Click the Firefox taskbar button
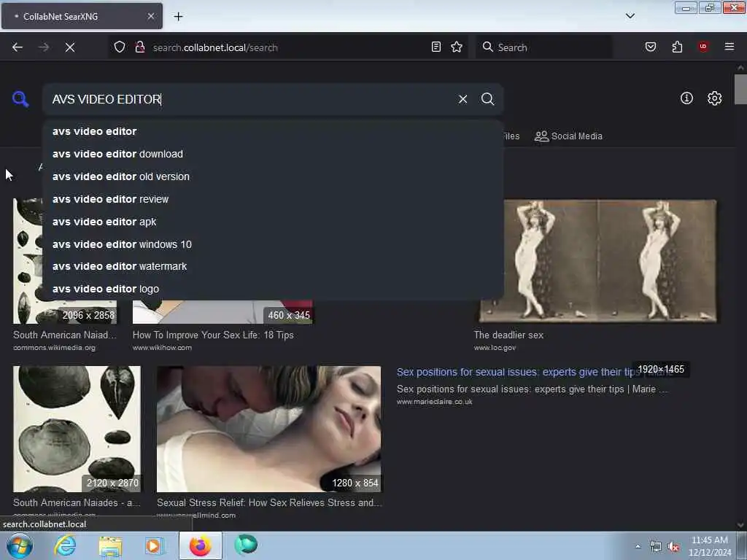The height and width of the screenshot is (560, 747). coord(200,545)
